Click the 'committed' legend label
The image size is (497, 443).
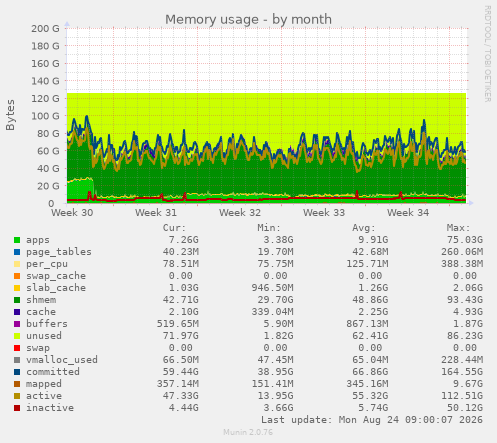(53, 372)
